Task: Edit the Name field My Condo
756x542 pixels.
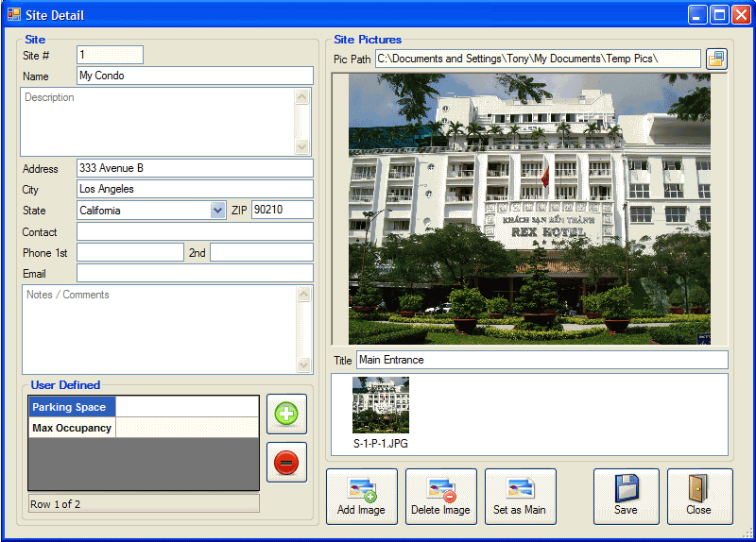Action: point(195,76)
